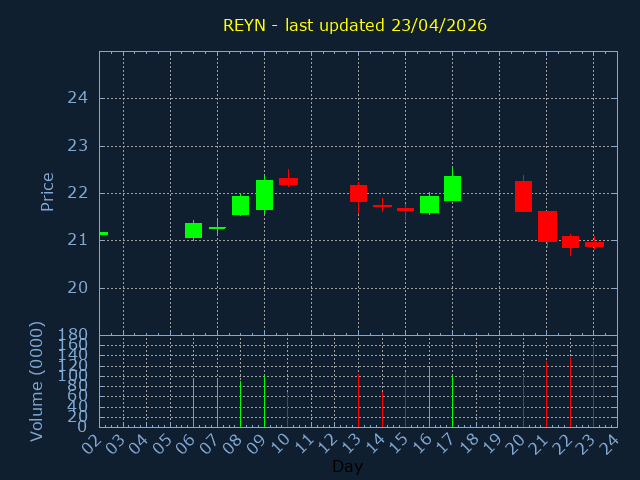Screen dimensions: 640x480
Task: Click the green candlestick on day 08
Action: 240,205
